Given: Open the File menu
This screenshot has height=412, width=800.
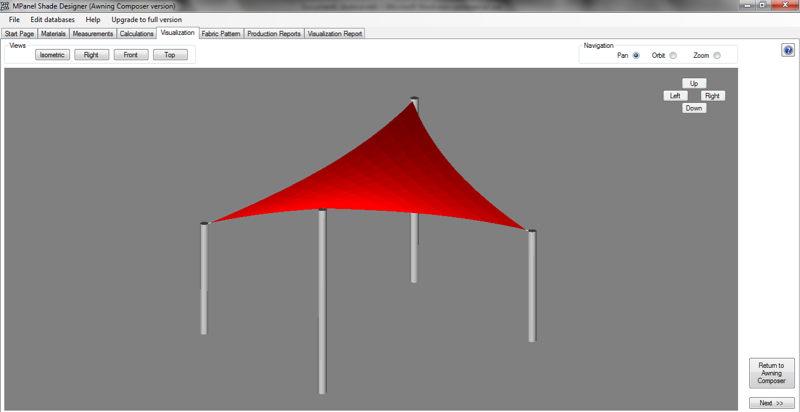Looking at the screenshot, I should (x=14, y=19).
